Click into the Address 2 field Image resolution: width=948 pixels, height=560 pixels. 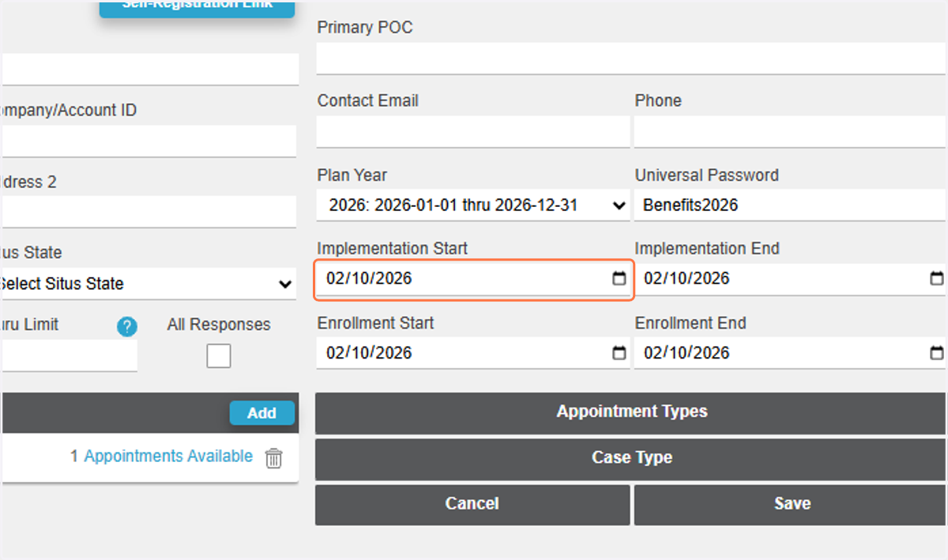(148, 212)
